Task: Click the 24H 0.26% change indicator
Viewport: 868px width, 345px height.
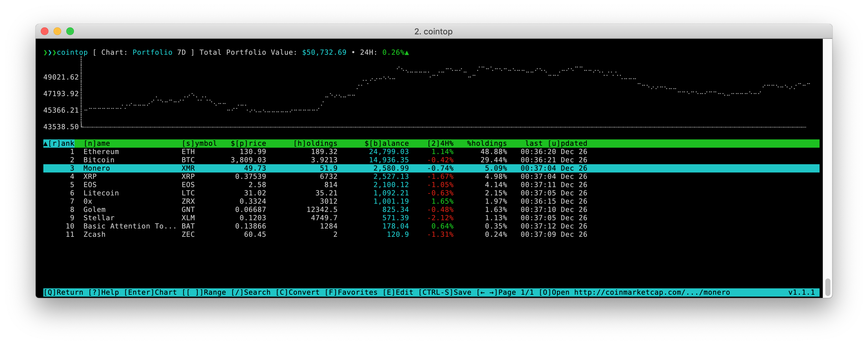Action: pyautogui.click(x=395, y=53)
